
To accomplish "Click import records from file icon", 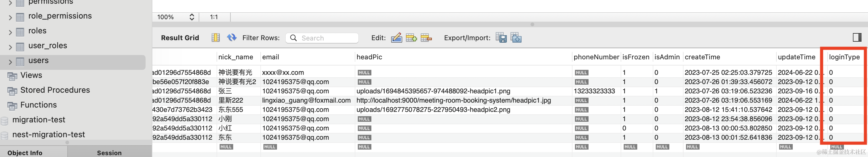I will tap(516, 38).
